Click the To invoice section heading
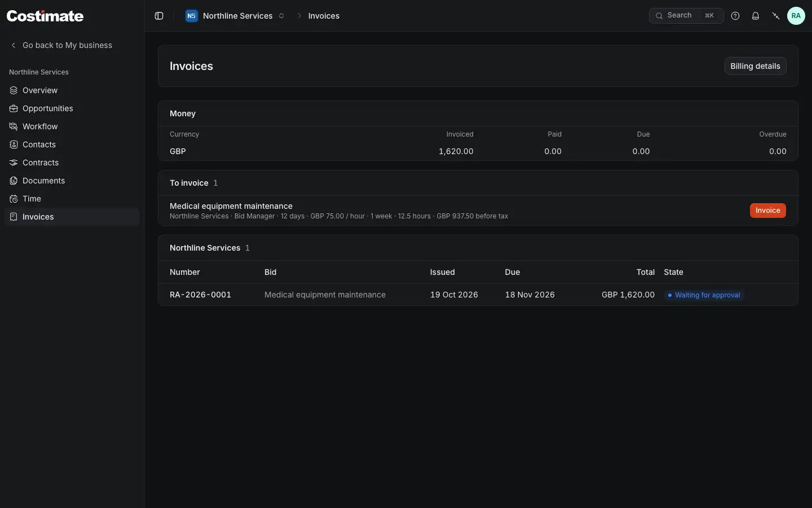This screenshot has height=508, width=812. point(189,183)
